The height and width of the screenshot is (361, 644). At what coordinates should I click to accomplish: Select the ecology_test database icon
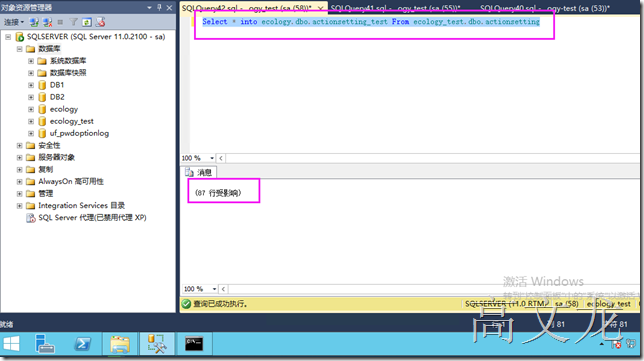click(42, 121)
